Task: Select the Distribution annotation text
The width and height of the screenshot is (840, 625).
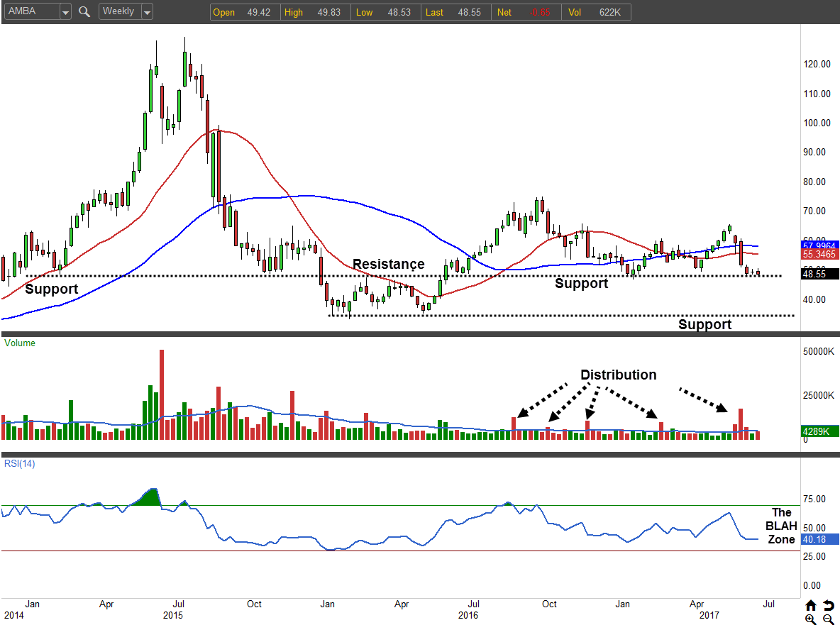Action: 618,375
